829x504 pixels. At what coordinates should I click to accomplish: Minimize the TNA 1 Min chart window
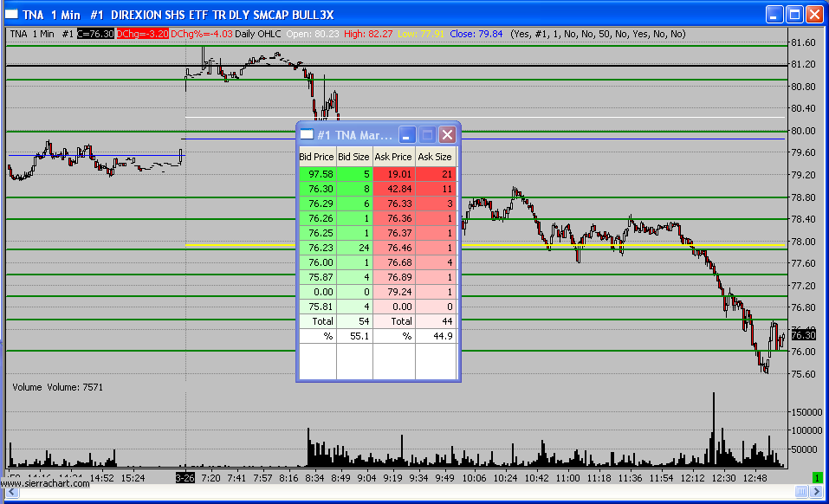point(774,14)
